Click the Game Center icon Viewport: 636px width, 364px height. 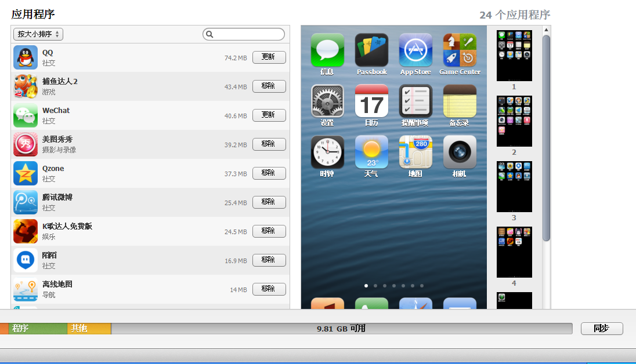460,50
